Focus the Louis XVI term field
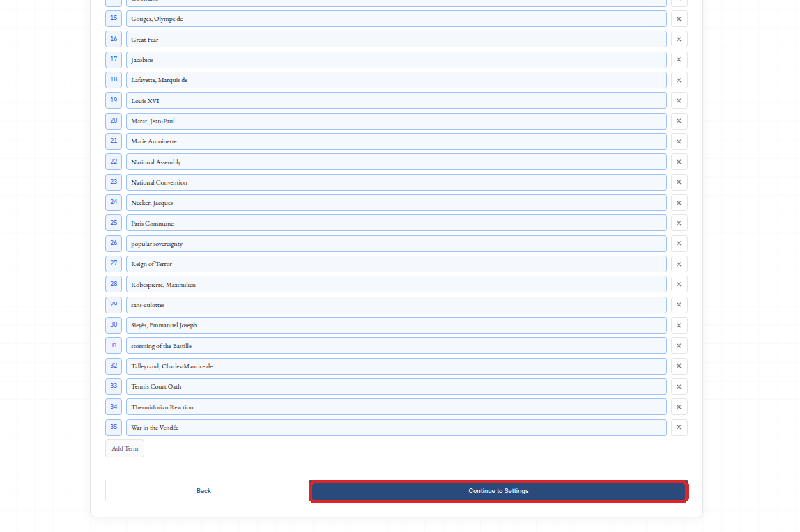The image size is (800, 532). (x=397, y=100)
